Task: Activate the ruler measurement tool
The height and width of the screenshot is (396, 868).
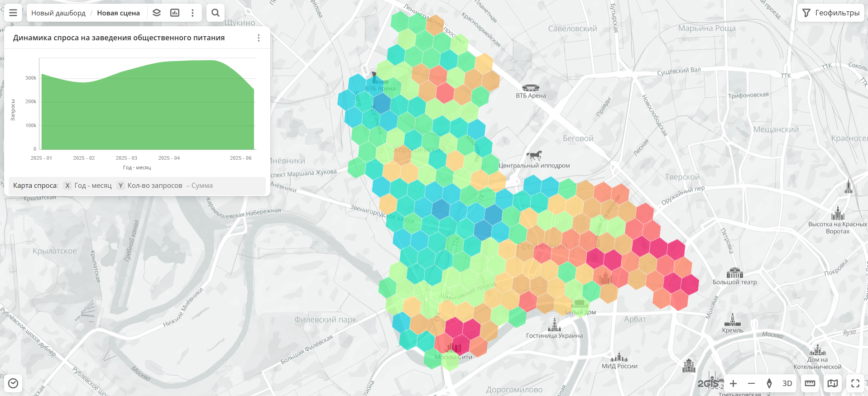Action: (x=810, y=383)
